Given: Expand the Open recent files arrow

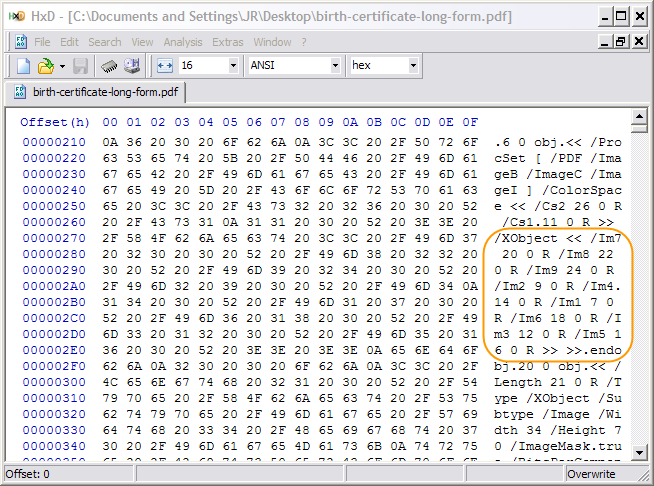Looking at the screenshot, I should tap(62, 66).
